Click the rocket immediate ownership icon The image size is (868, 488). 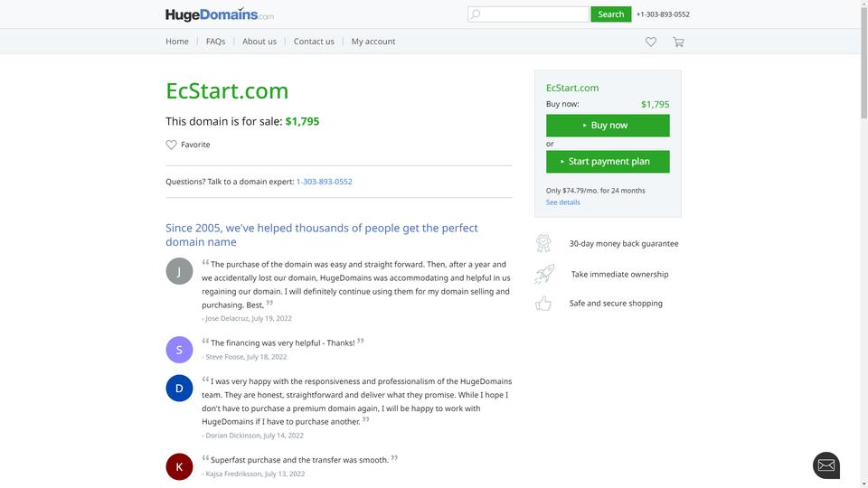pos(544,274)
